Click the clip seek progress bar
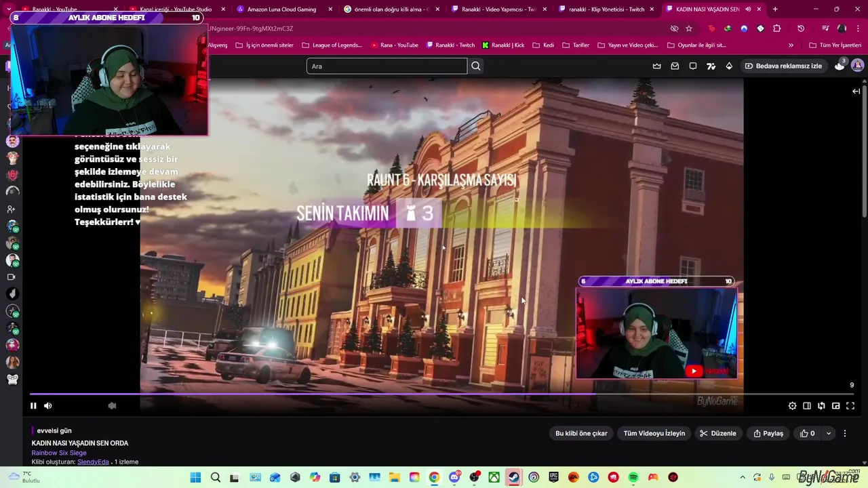The width and height of the screenshot is (868, 488). point(443,394)
